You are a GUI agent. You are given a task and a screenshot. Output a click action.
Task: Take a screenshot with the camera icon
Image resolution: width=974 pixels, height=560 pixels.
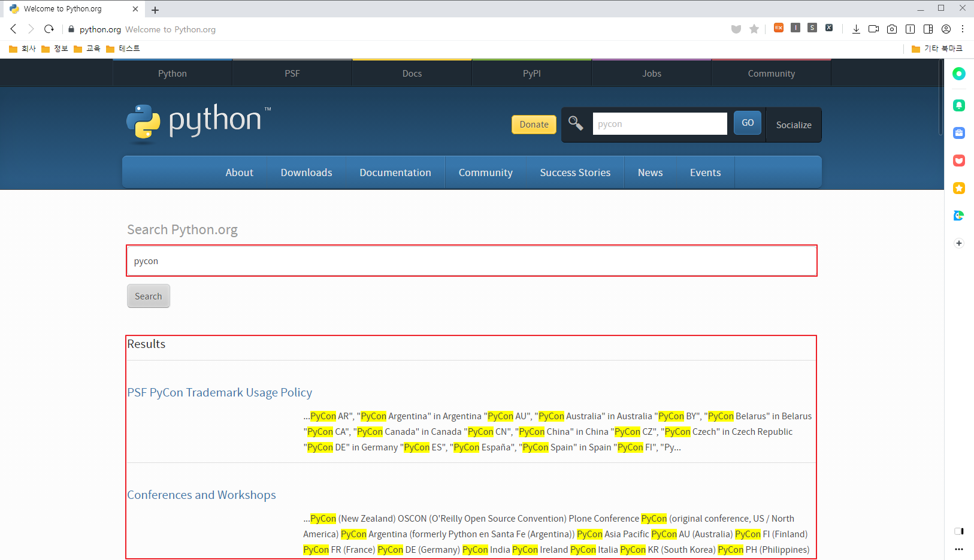pyautogui.click(x=892, y=29)
